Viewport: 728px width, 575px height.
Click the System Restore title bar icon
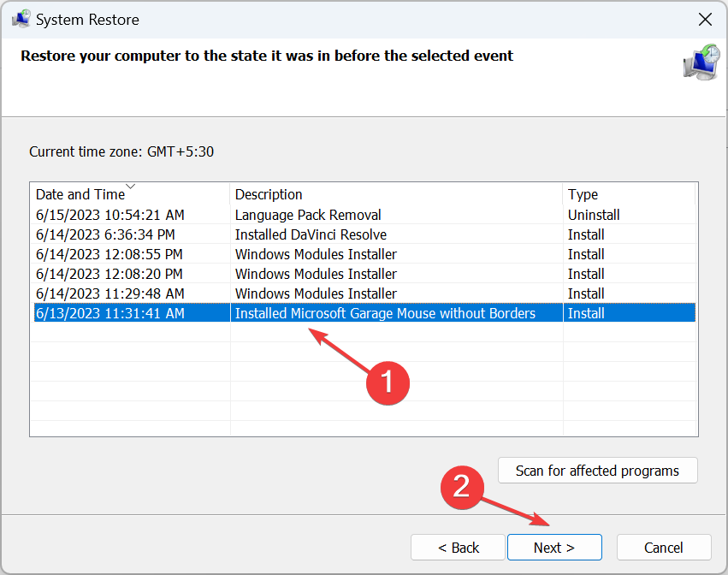[x=21, y=19]
